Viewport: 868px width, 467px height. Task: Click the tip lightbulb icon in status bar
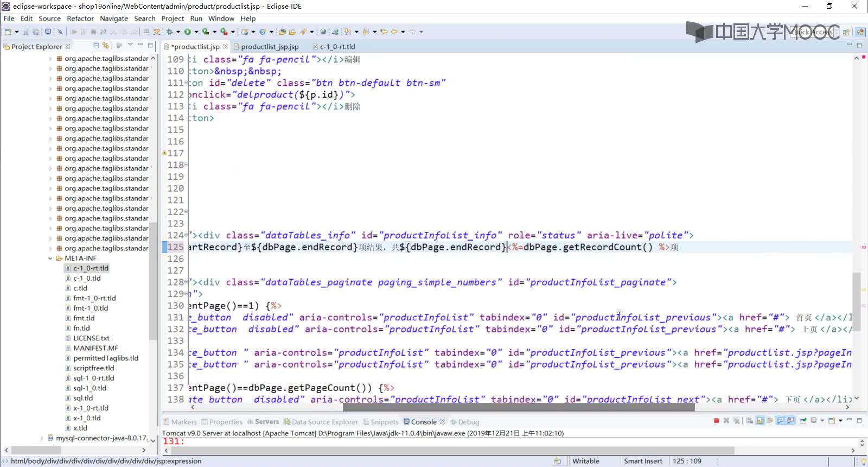863,461
